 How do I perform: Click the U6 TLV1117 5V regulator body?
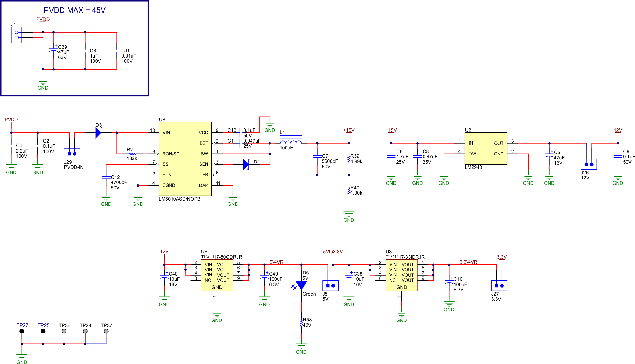click(x=217, y=275)
